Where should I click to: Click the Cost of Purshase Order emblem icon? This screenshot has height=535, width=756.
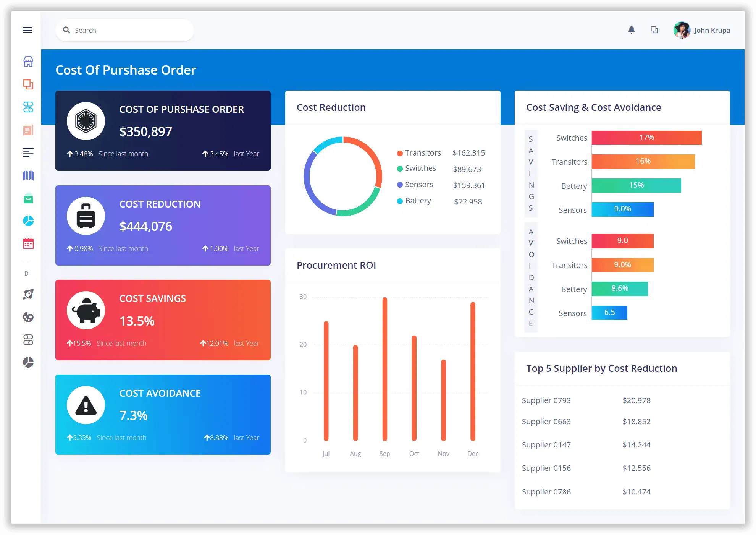pos(86,121)
